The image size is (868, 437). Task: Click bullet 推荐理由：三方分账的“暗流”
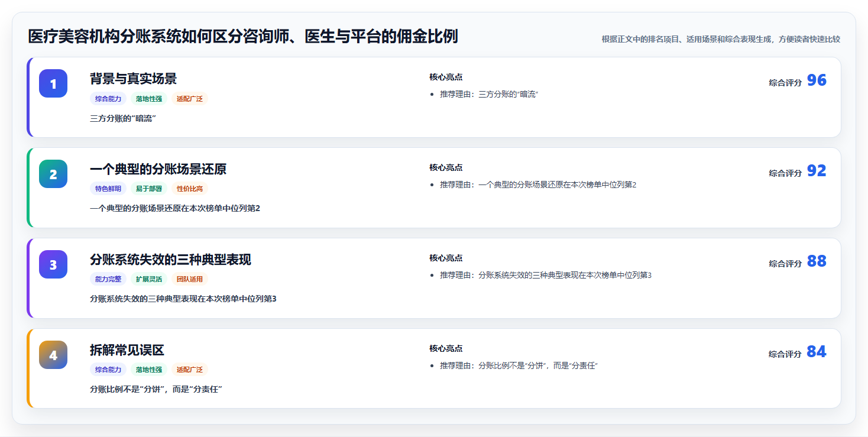[x=489, y=94]
